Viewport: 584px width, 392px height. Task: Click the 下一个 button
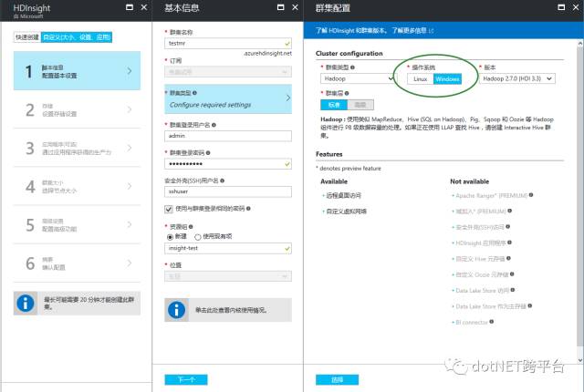186,380
